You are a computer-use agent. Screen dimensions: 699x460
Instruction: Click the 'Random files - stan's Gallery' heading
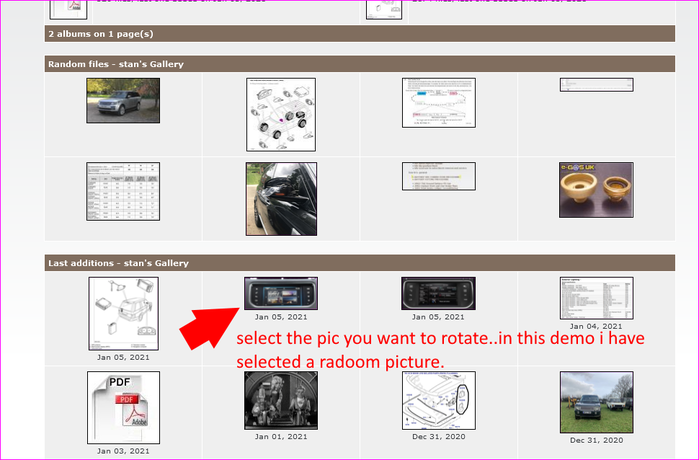click(116, 64)
